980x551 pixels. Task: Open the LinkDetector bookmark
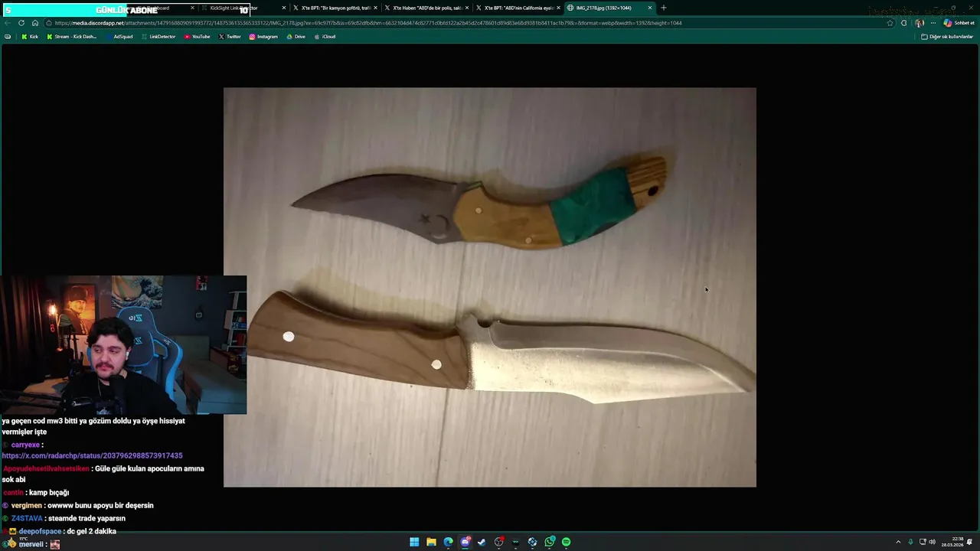pos(158,37)
